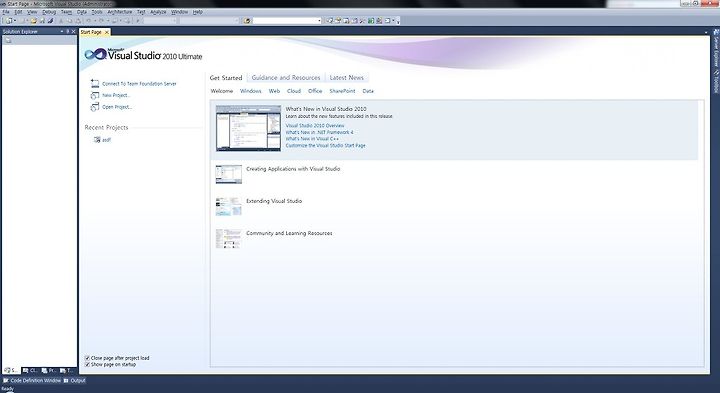
Task: Open What's New in .NET Framework 4 link
Action: click(320, 132)
